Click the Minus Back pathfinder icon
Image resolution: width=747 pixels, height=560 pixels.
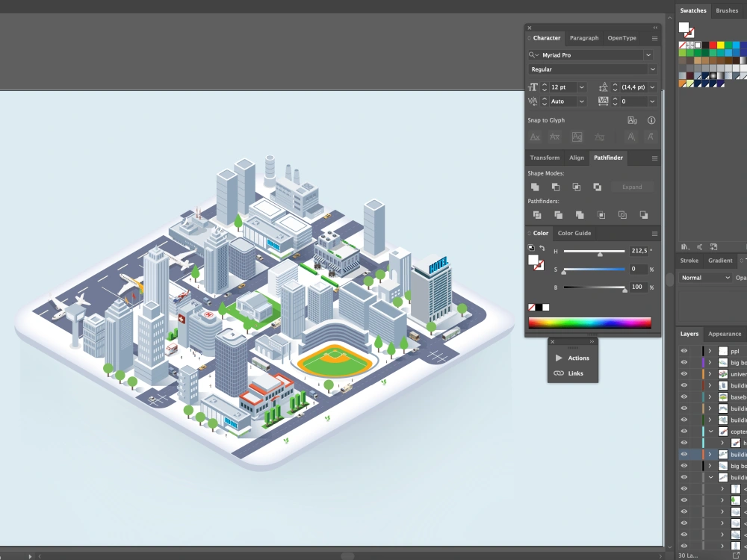point(644,215)
